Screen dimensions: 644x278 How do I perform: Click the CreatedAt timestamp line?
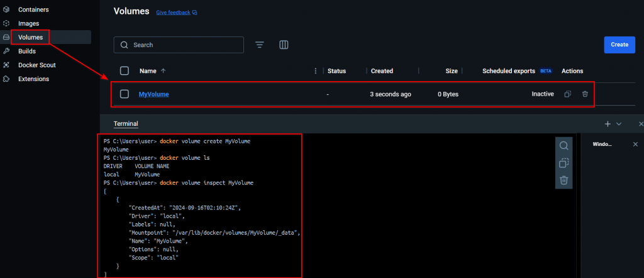[184, 208]
